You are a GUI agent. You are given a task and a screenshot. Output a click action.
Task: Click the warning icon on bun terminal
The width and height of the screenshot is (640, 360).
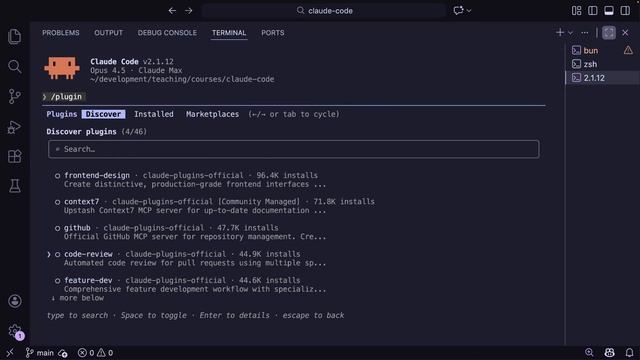(628, 50)
